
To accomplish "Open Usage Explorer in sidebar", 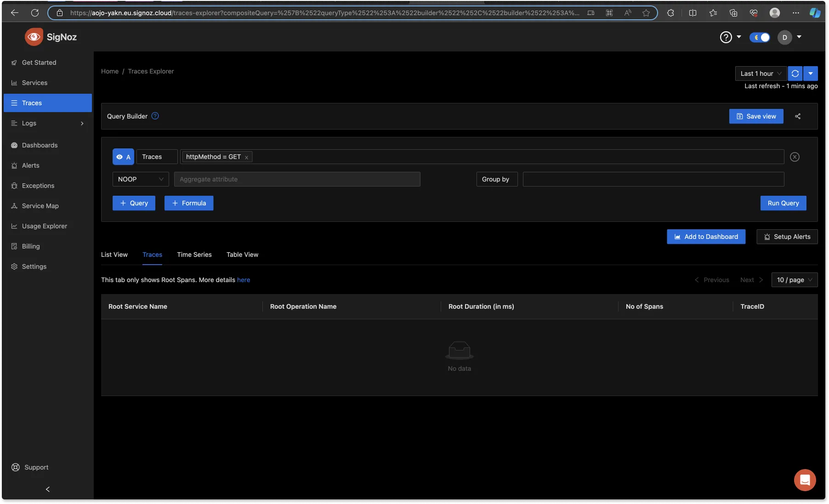I will point(48,226).
